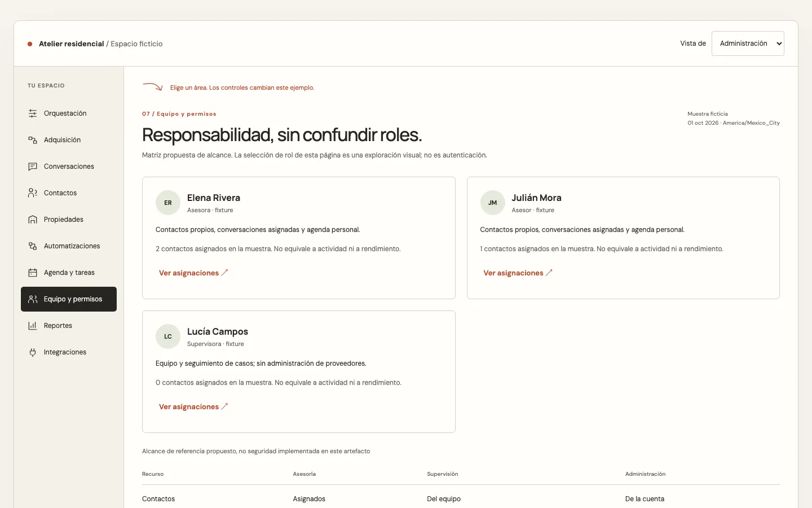Click the Atelier residencial workspace name
812x508 pixels.
click(x=72, y=44)
